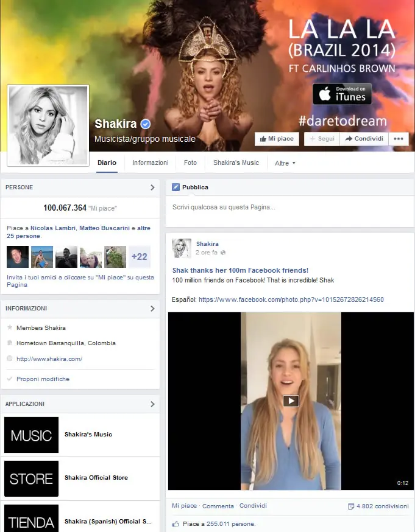The image size is (415, 532).
Task: Click the Musicista/gruppo musicale category text
Action: [x=145, y=139]
